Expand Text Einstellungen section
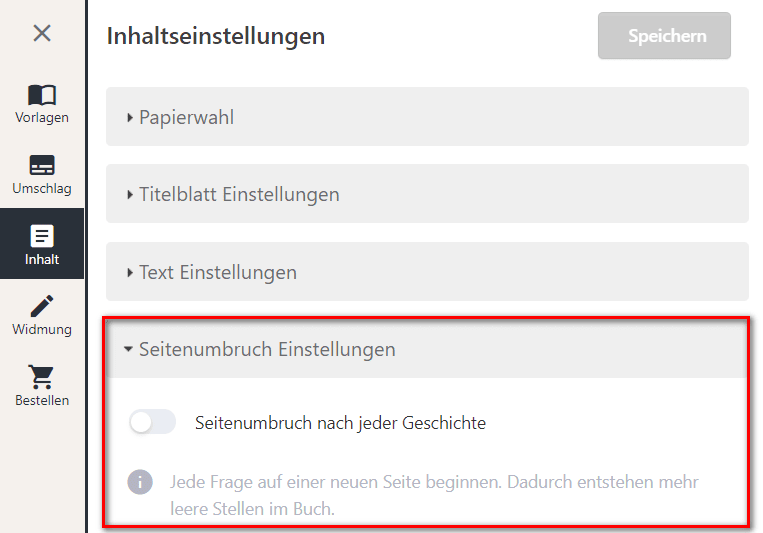The image size is (763, 533). 427,272
